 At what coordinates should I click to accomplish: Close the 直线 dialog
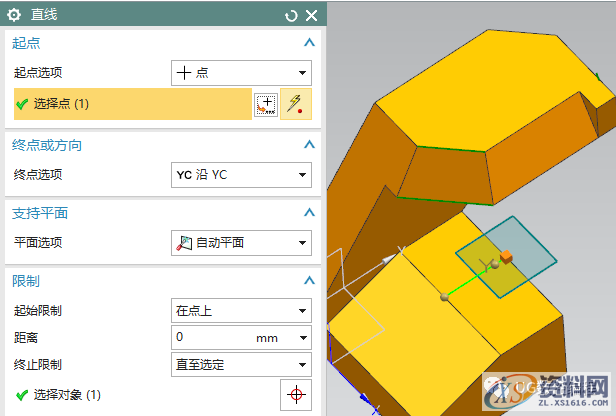pyautogui.click(x=312, y=16)
